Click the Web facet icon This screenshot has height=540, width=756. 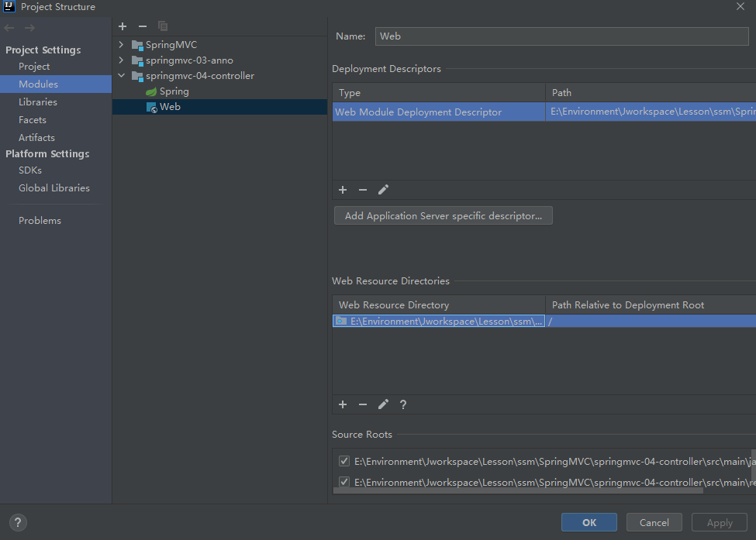click(x=151, y=107)
